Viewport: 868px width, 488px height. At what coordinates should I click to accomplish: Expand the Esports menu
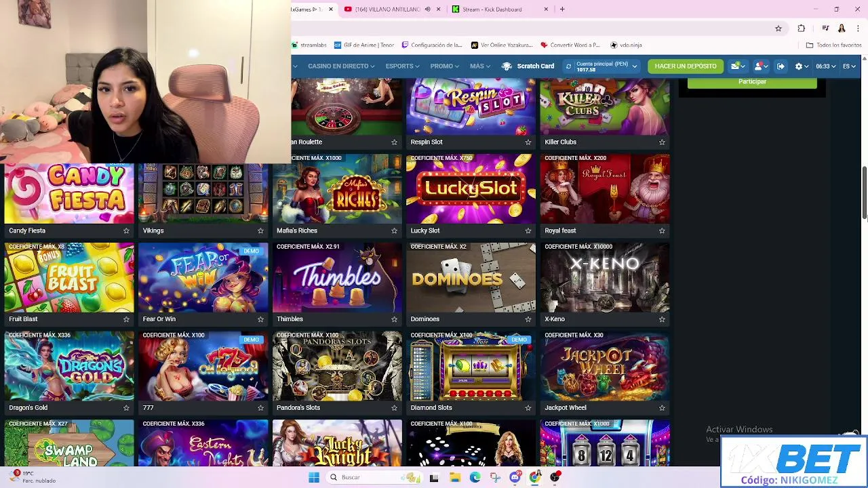pos(402,66)
